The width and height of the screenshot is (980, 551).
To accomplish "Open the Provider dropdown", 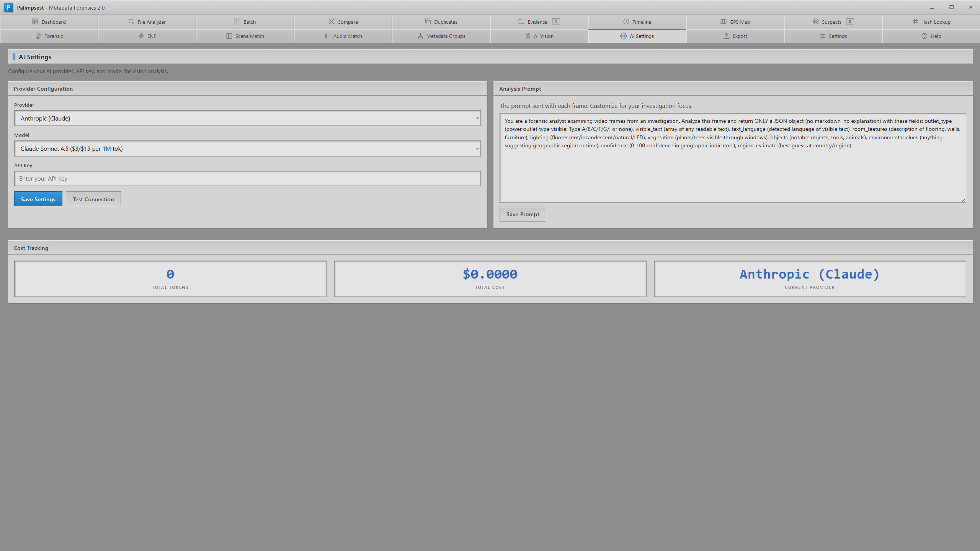I will tap(247, 118).
